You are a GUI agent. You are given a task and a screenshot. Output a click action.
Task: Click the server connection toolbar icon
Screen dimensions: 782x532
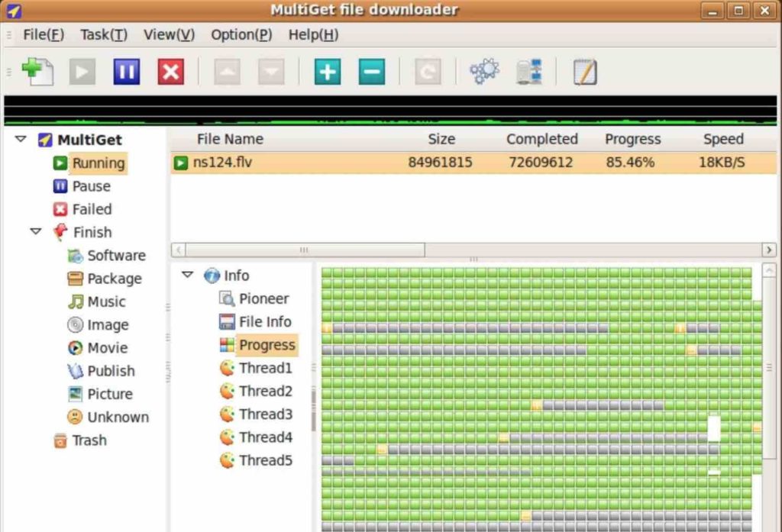coord(530,71)
